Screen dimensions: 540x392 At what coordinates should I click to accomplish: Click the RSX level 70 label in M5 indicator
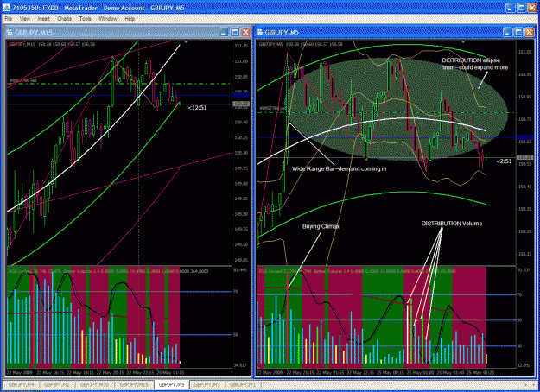[519, 295]
